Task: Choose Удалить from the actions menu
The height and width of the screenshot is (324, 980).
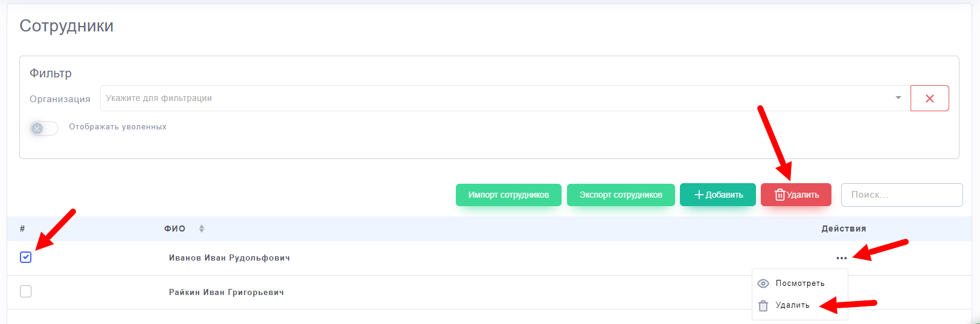Action: click(x=792, y=305)
